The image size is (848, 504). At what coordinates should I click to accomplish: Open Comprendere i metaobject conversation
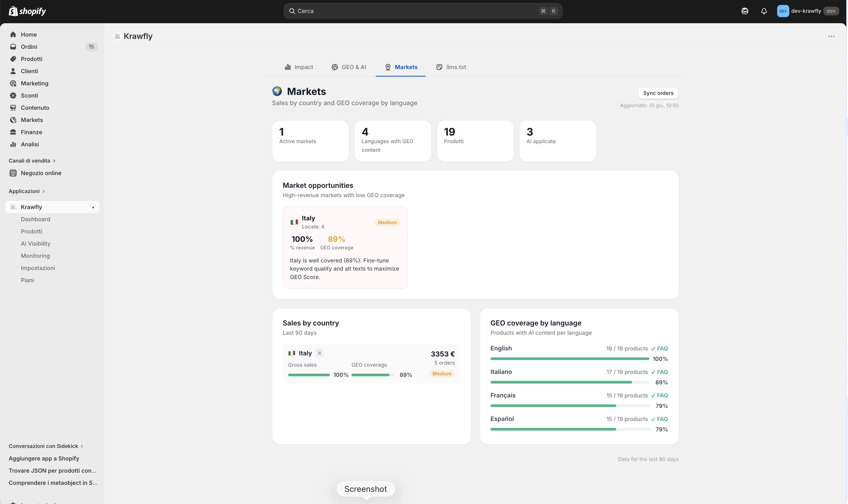point(53,483)
